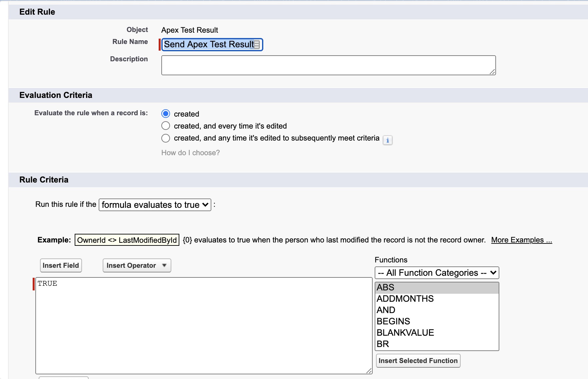Select BR in the functions list
The image size is (588, 379).
(x=437, y=344)
